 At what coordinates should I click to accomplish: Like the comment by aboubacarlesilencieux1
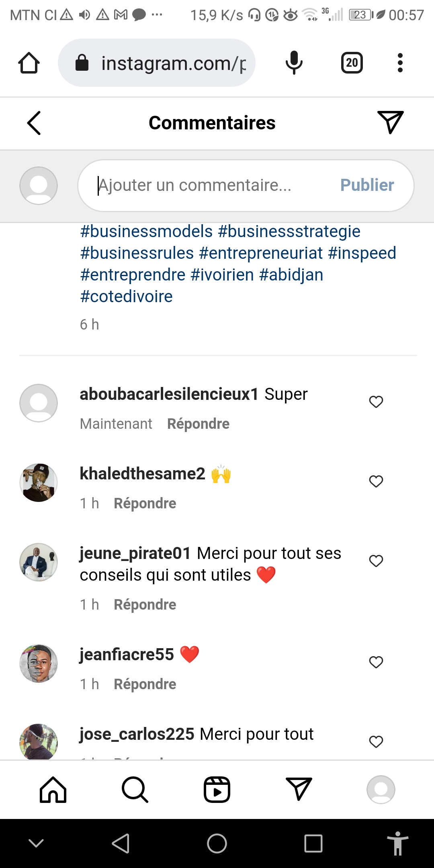376,402
